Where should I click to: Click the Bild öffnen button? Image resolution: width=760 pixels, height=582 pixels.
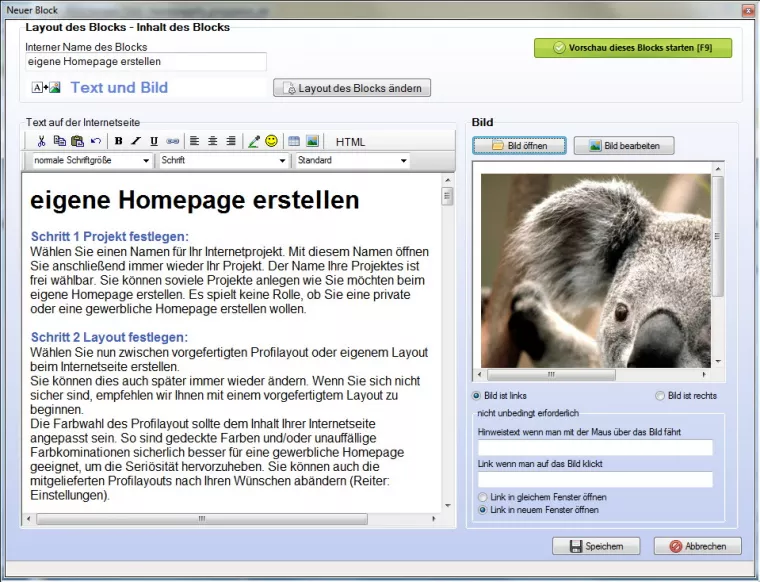[x=520, y=146]
